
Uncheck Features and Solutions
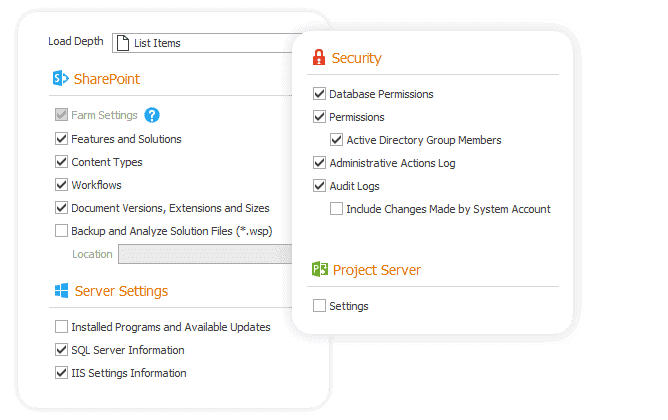point(61,138)
